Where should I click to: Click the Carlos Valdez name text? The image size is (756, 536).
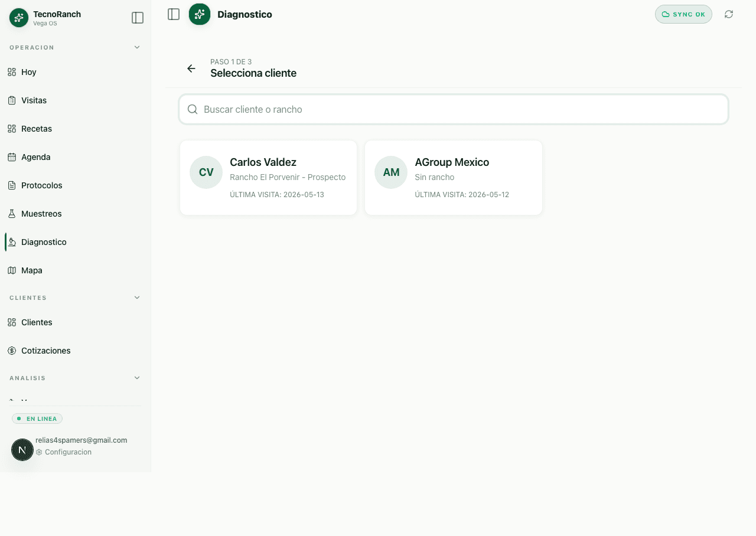pyautogui.click(x=263, y=162)
